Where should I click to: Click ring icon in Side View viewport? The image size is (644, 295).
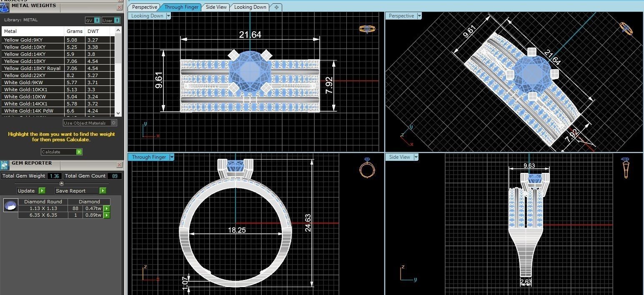[x=625, y=168]
